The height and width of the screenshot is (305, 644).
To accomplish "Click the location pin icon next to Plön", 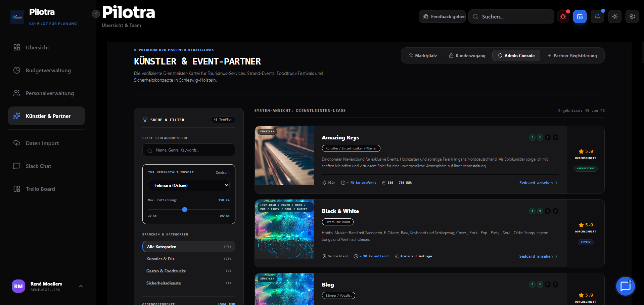I will (324, 183).
